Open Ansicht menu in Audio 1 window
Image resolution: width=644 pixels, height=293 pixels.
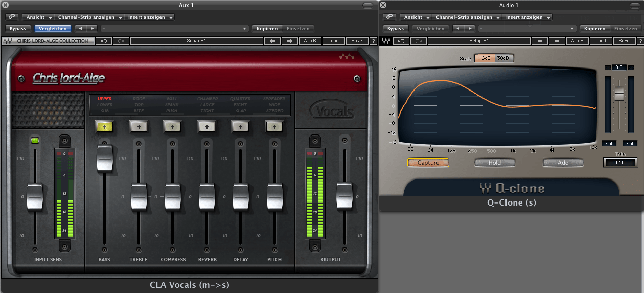[x=416, y=17]
